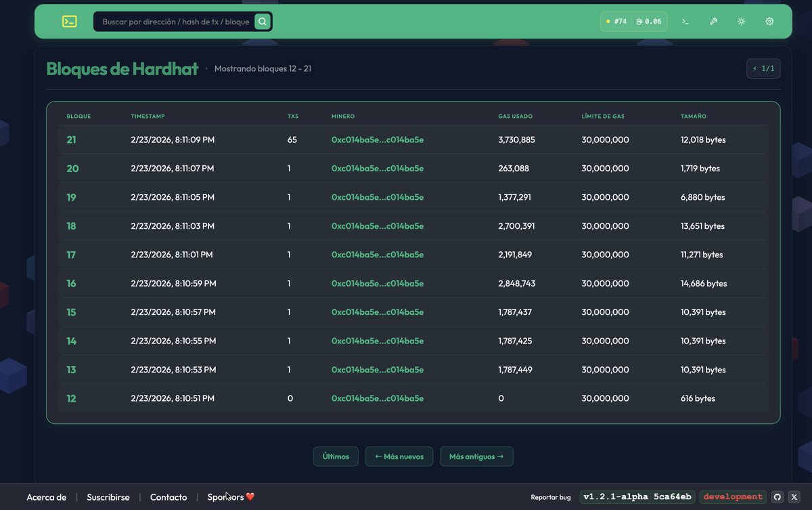The image size is (812, 510).
Task: Open Contacto footer link
Action: tap(168, 497)
